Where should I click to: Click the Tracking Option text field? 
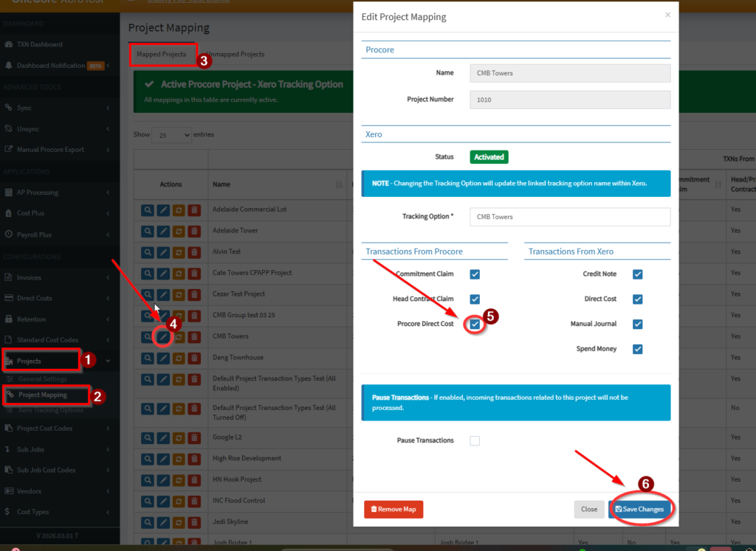(570, 217)
